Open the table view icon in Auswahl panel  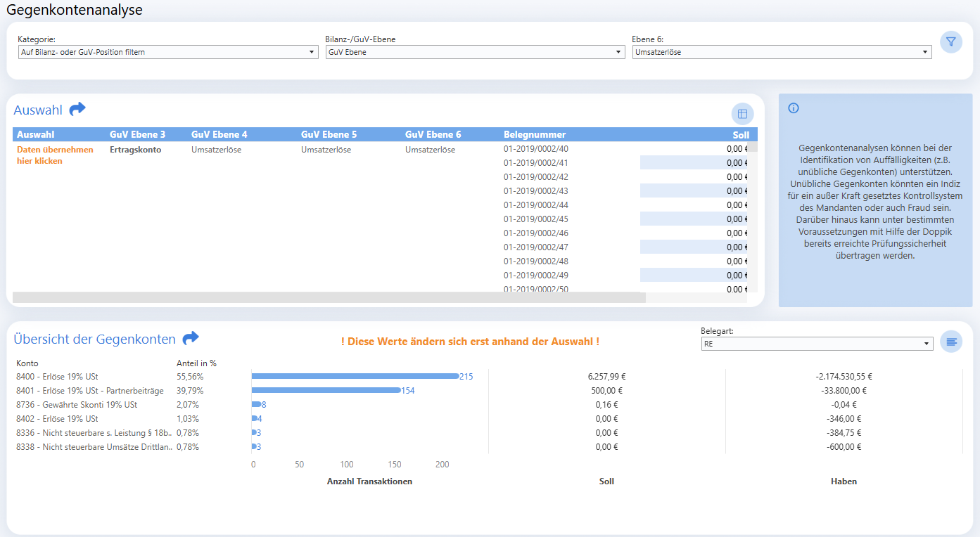(742, 114)
